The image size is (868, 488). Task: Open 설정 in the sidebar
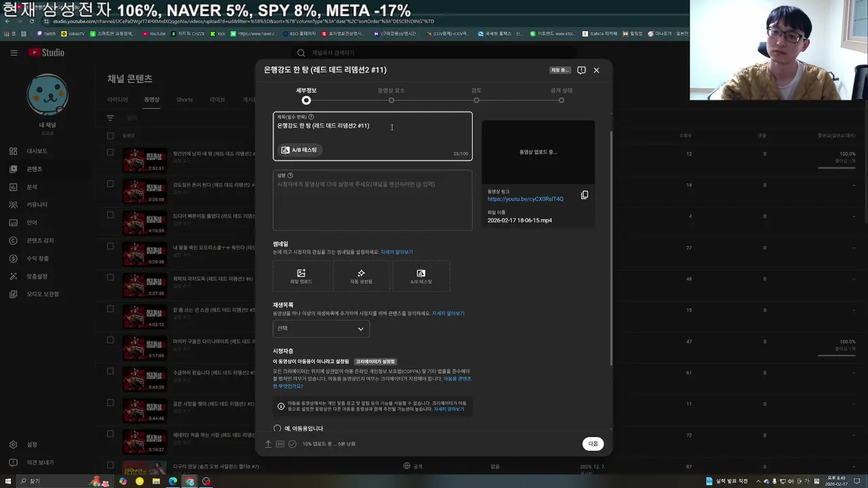(x=32, y=445)
